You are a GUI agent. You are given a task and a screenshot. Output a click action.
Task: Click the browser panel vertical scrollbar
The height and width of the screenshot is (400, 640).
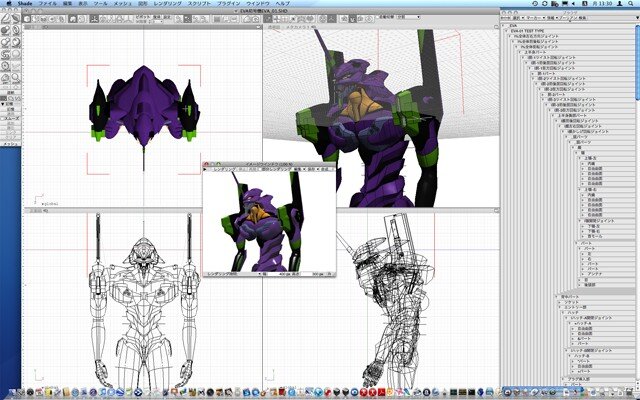(638, 61)
